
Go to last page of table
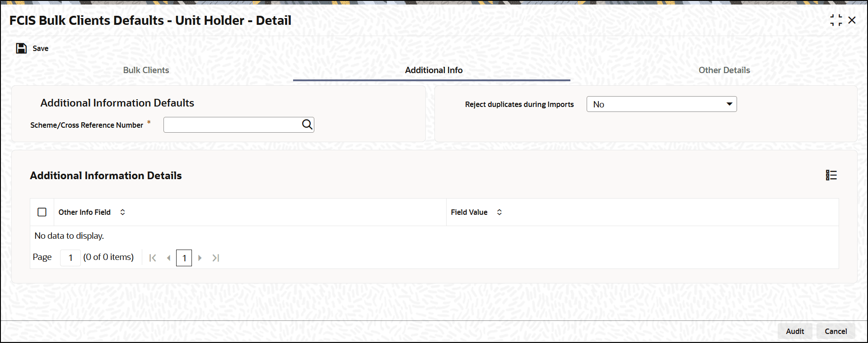click(216, 258)
